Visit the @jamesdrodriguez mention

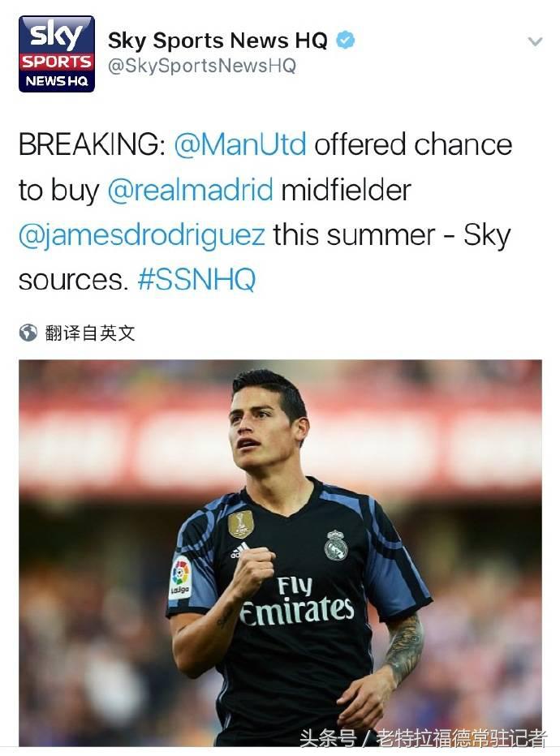tap(142, 236)
